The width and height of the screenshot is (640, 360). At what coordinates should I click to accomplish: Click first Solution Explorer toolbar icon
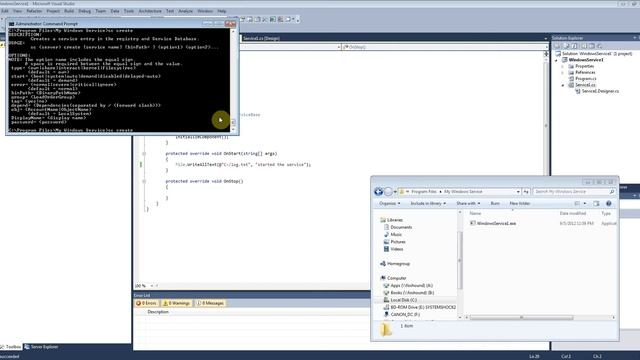click(x=558, y=46)
